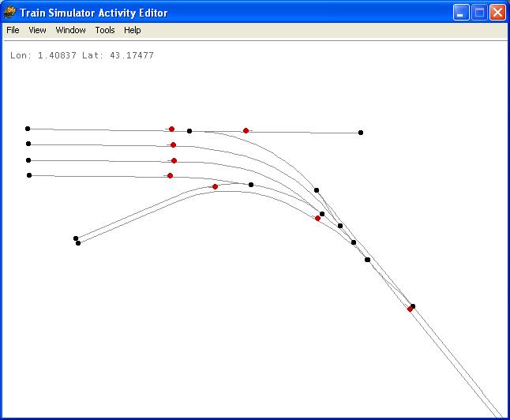Pick the red node on the curved siding
The width and height of the screenshot is (510, 420).
pos(215,187)
